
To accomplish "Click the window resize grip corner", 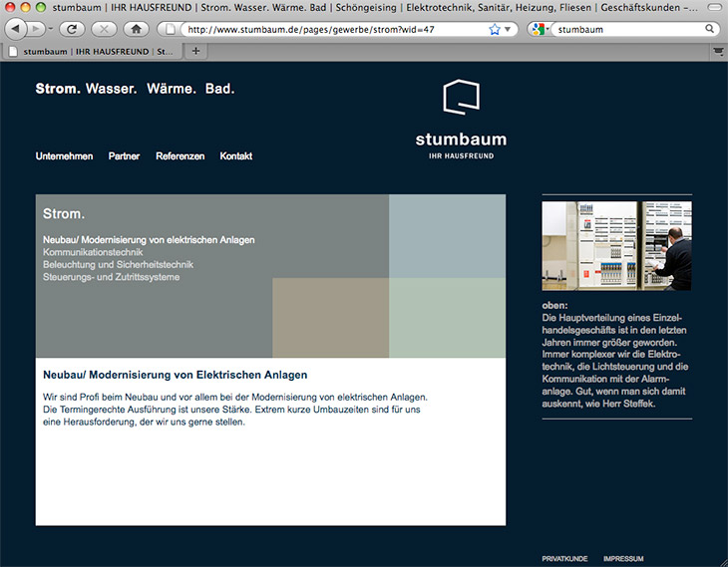I will 723,563.
